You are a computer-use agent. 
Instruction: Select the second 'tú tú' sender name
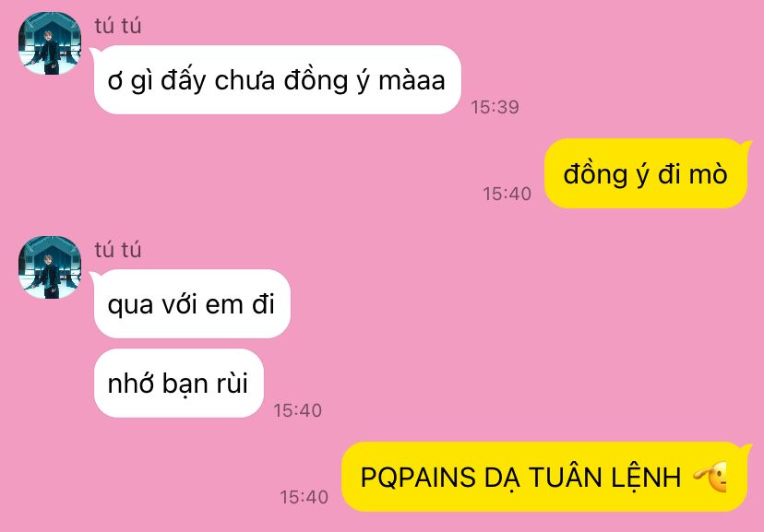(118, 250)
